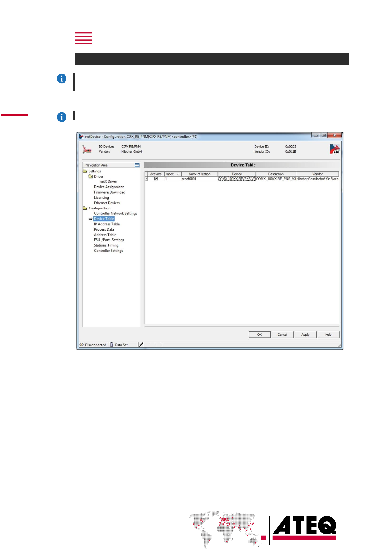Sort by Name of station column
The image size is (392, 555).
pos(199,174)
